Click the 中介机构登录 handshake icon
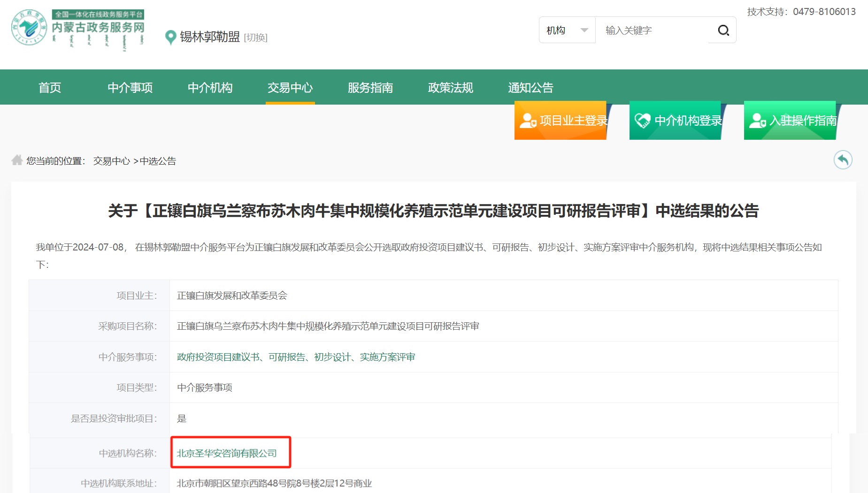The image size is (868, 493). [643, 121]
